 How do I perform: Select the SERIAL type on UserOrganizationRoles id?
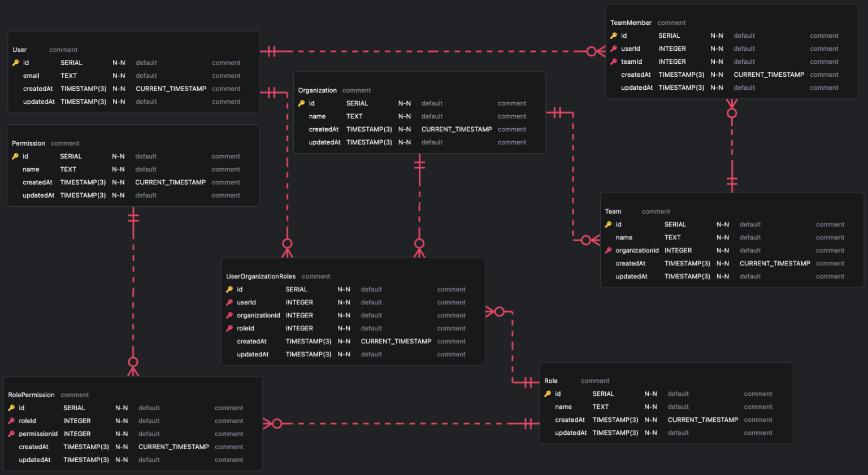[x=296, y=289]
